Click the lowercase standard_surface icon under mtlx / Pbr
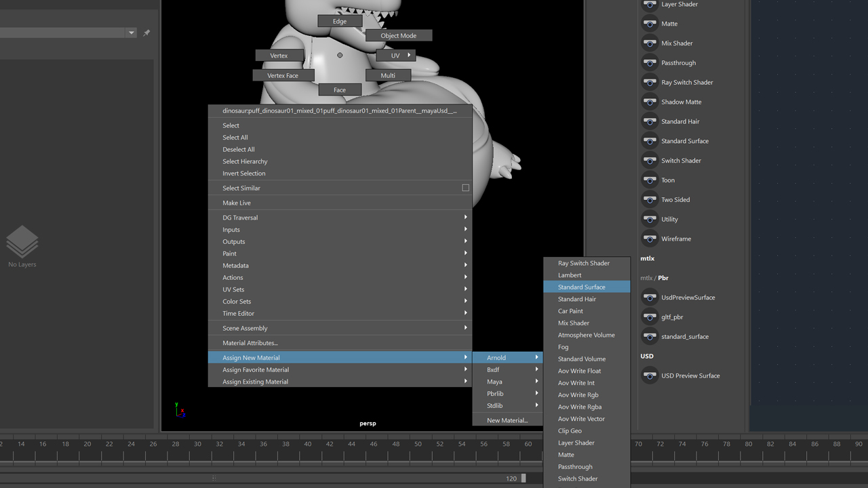This screenshot has width=868, height=488. click(650, 337)
